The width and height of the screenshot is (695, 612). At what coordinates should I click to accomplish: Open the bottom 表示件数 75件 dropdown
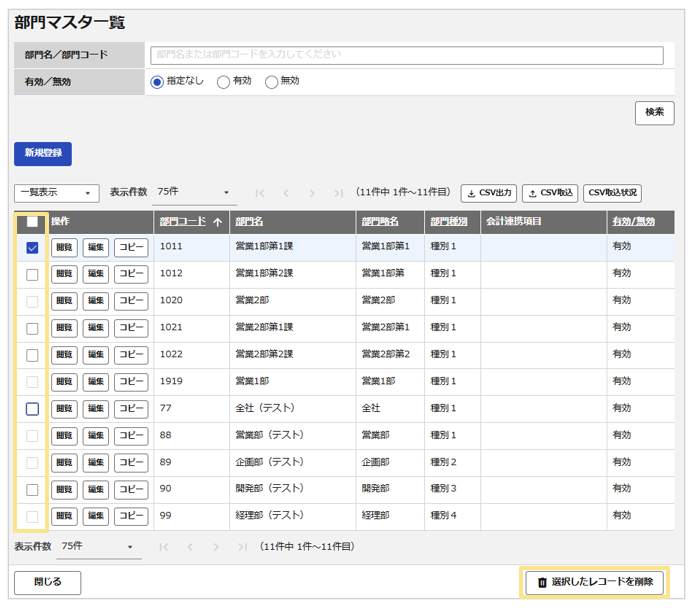point(99,547)
